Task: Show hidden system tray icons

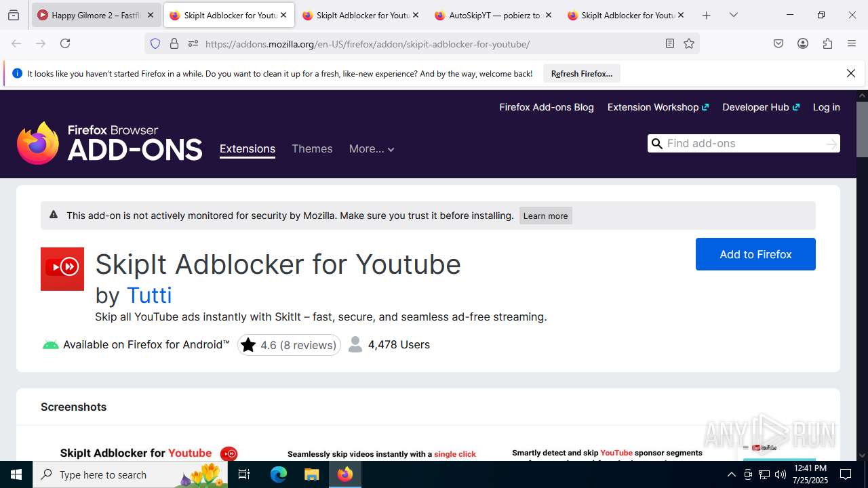Action: (x=731, y=474)
